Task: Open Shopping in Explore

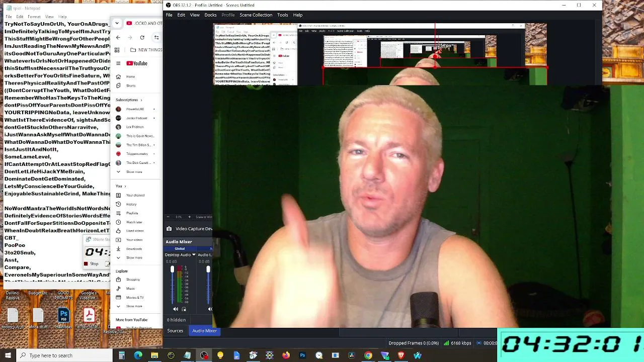Action: click(133, 280)
